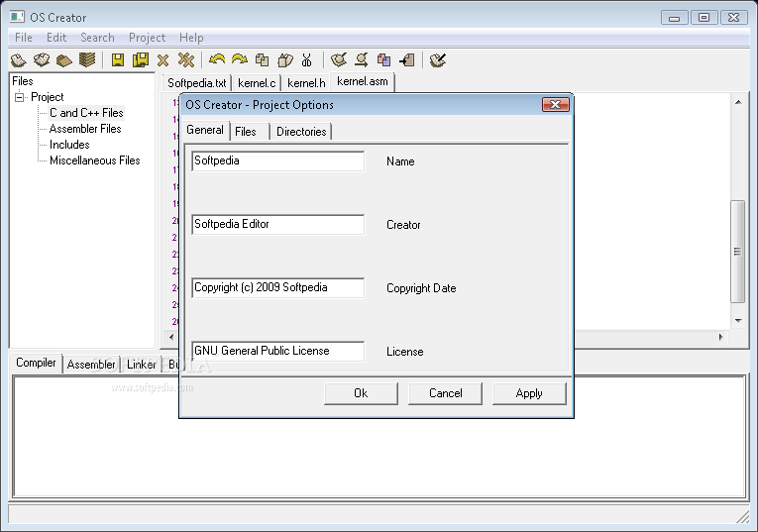Image resolution: width=758 pixels, height=532 pixels.
Task: Open the Assembler output tab
Action: click(91, 365)
